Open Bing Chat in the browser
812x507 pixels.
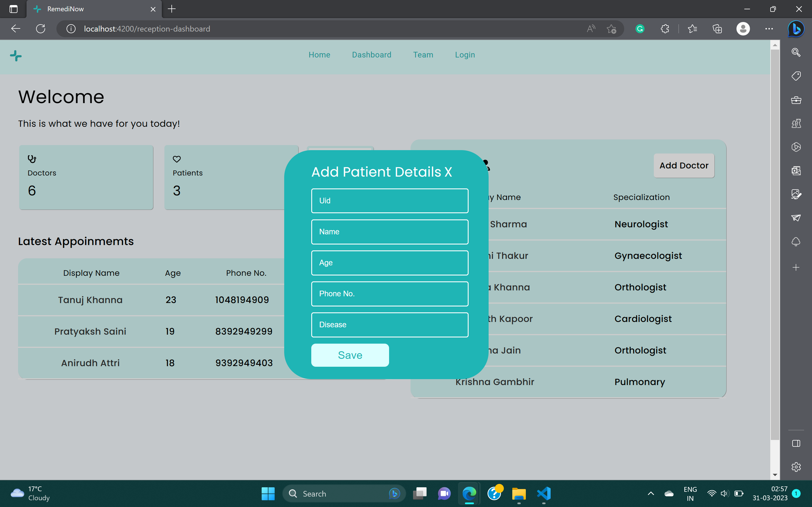(x=796, y=29)
